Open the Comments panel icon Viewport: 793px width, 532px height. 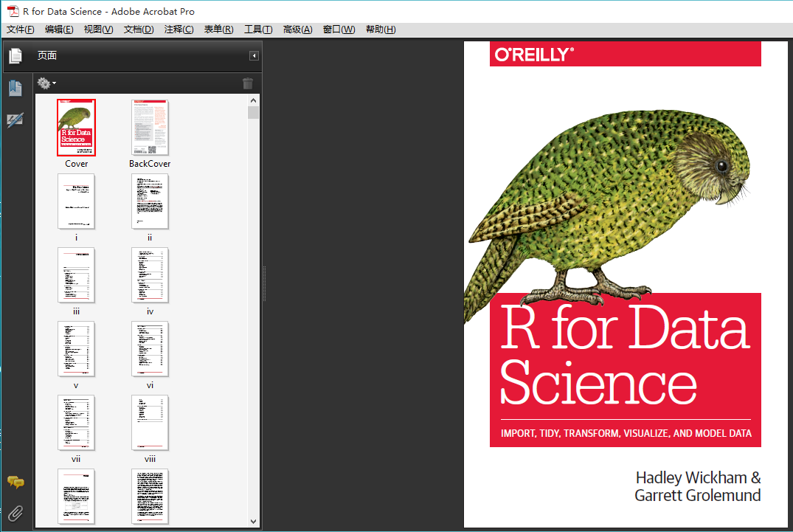pos(15,483)
